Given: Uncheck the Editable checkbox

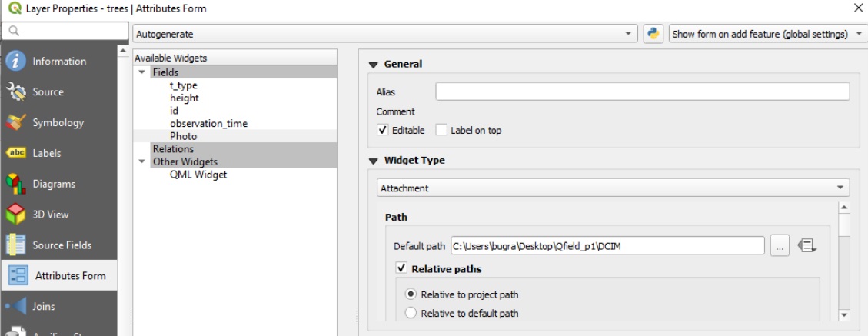Looking at the screenshot, I should pos(383,131).
